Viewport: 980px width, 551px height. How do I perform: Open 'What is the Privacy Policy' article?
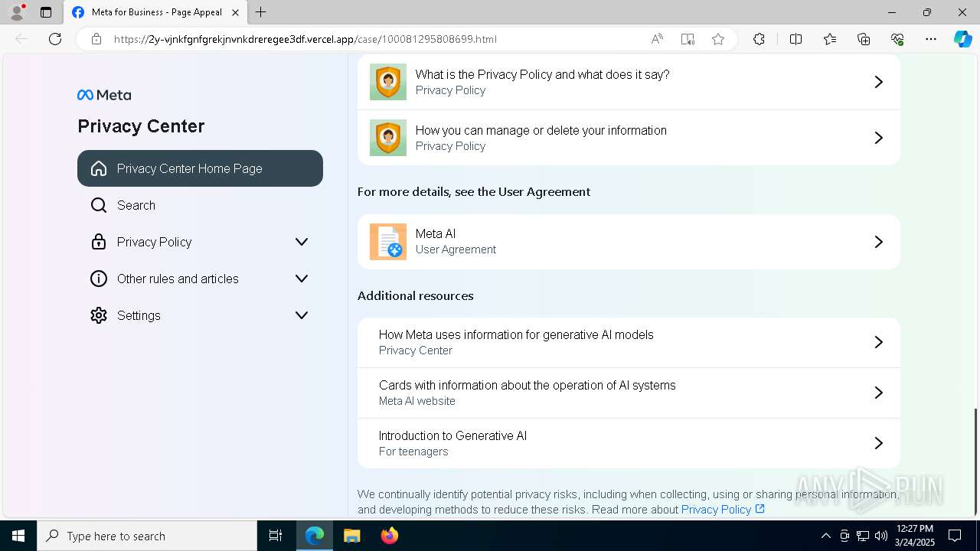pos(629,82)
